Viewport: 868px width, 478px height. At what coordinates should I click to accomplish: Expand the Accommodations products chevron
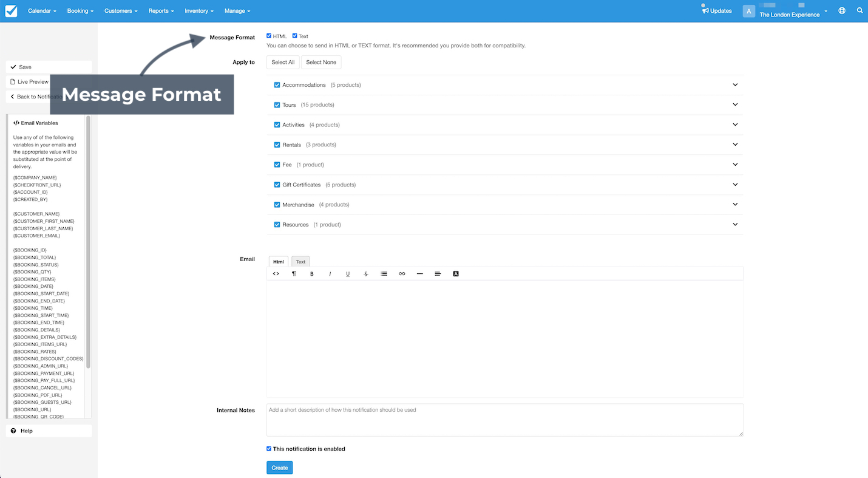pyautogui.click(x=735, y=85)
